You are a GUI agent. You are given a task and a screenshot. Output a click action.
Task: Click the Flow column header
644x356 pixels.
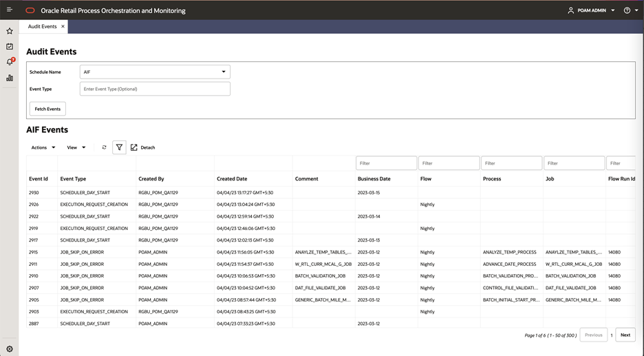pos(426,179)
